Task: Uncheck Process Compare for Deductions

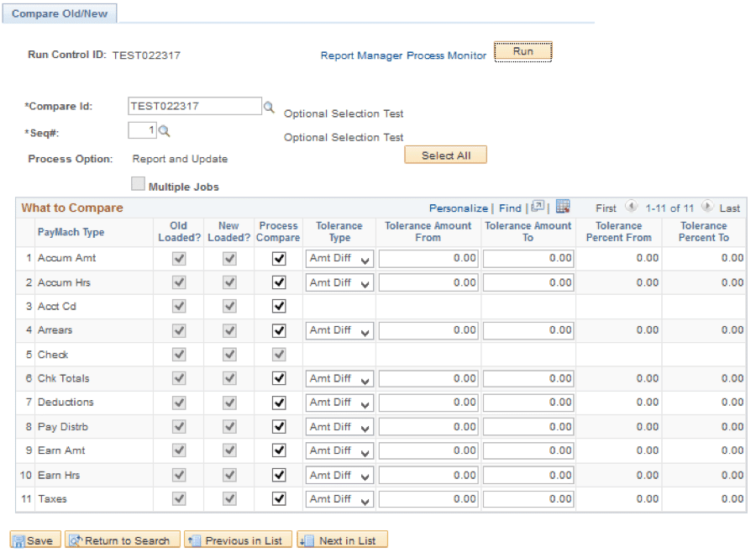Action: [x=279, y=403]
